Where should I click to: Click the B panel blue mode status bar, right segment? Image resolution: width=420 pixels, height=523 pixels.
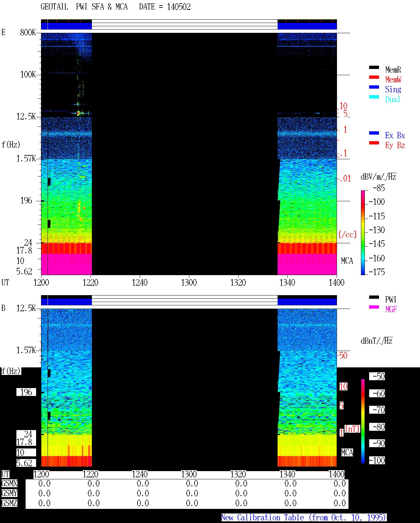pyautogui.click(x=307, y=301)
